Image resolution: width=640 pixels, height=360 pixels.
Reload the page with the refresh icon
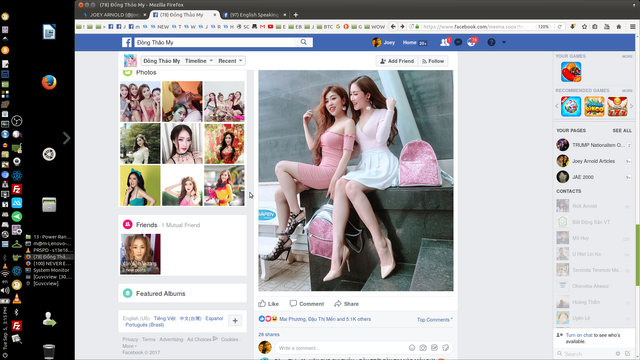tap(560, 27)
